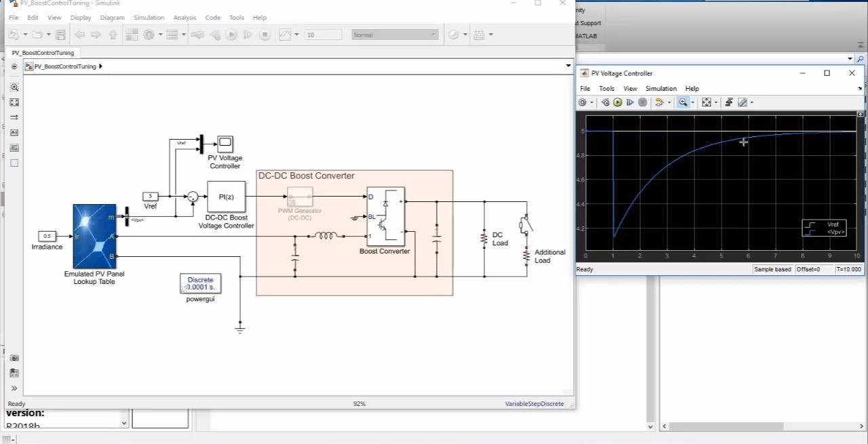Click inside the simulation stop time field
The image size is (868, 444).
click(323, 35)
